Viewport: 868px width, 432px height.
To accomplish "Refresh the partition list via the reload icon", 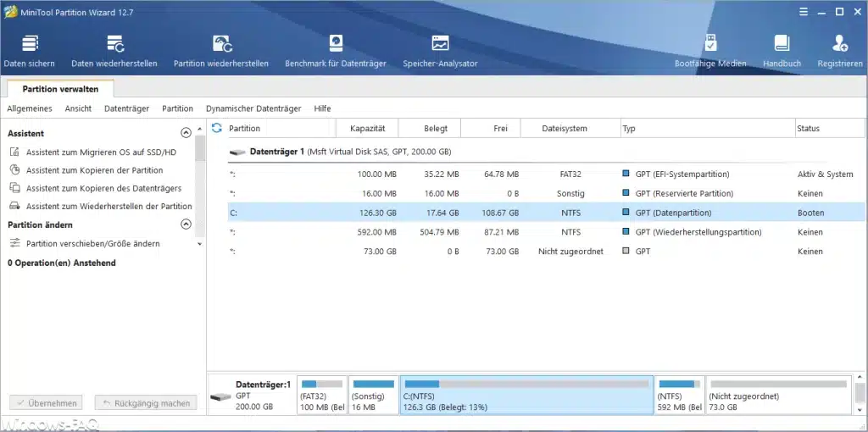I will point(216,128).
